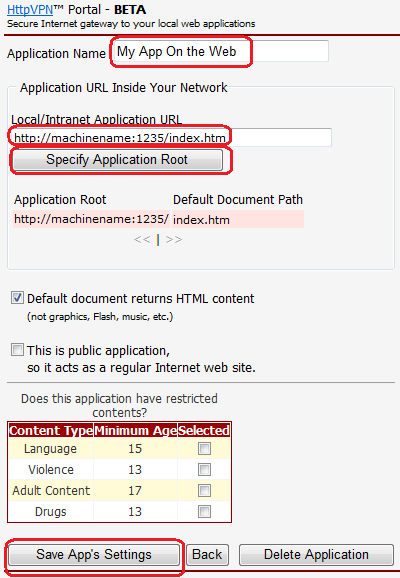The height and width of the screenshot is (578, 400).
Task: Check the Violence restricted content box
Action: 204,470
